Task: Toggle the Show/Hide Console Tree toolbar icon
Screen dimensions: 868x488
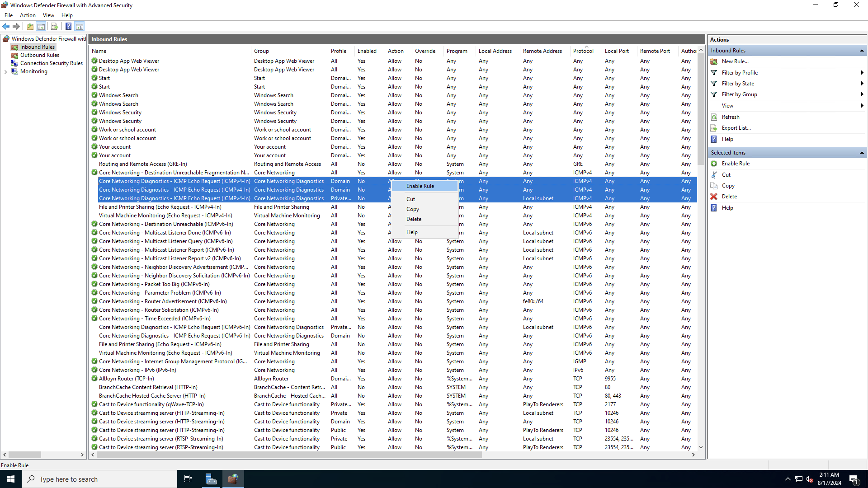Action: [x=41, y=27]
